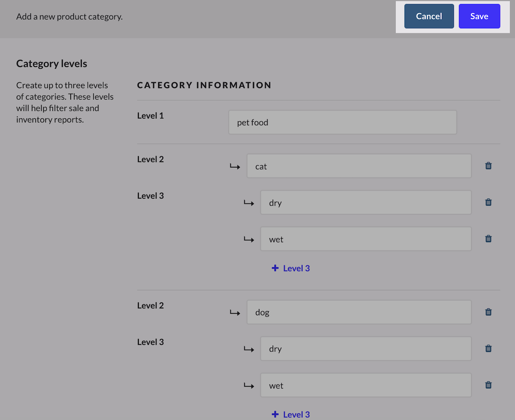This screenshot has width=515, height=420.
Task: Add Level 3 link below dog's wet field
Action: 291,414
